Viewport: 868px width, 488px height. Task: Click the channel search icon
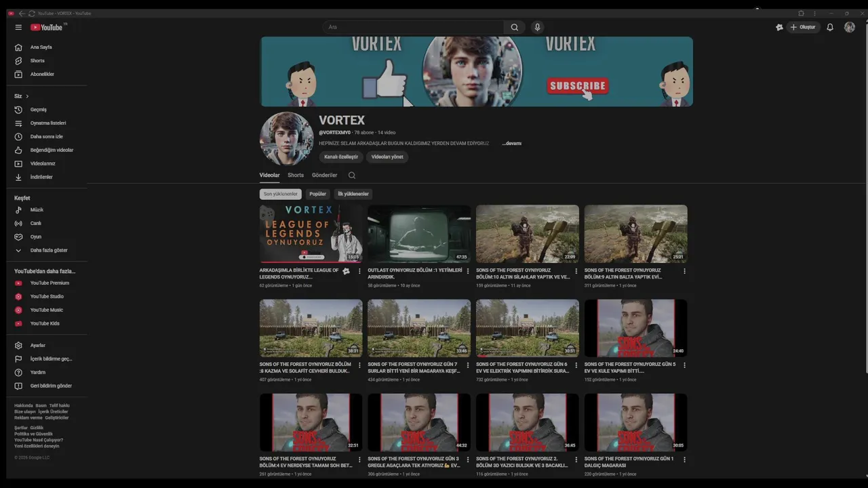pyautogui.click(x=352, y=176)
